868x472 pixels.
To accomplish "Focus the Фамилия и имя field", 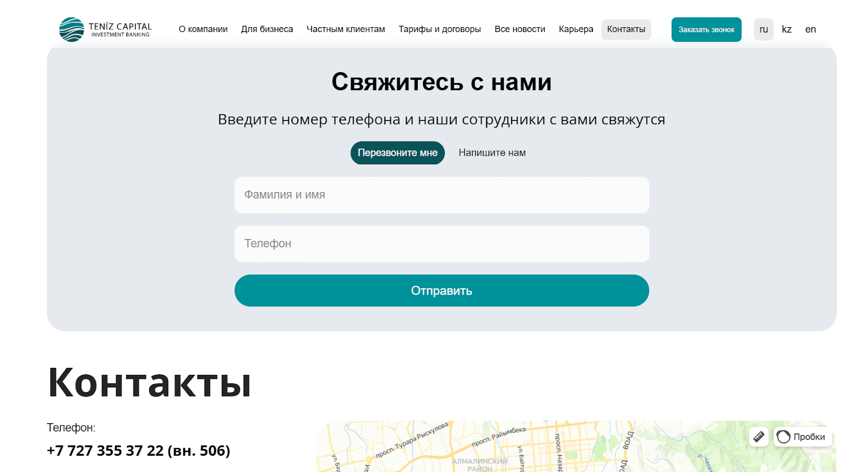I will (x=442, y=195).
